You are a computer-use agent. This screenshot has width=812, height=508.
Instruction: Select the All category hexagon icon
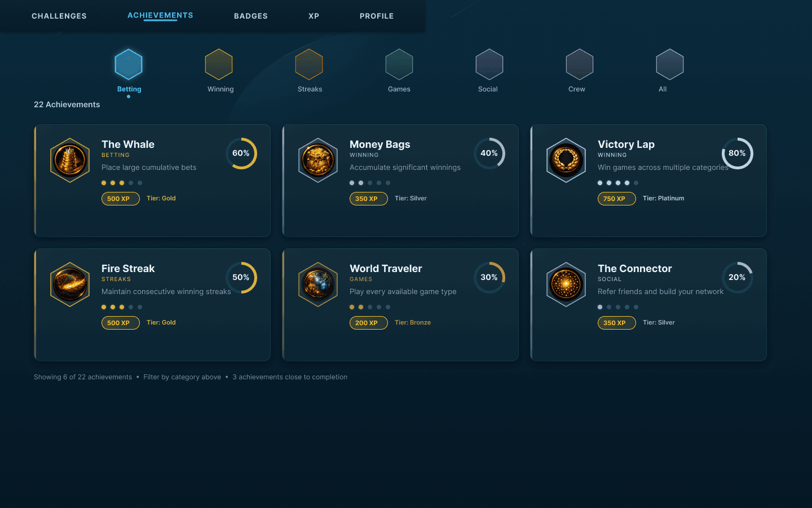[670, 64]
